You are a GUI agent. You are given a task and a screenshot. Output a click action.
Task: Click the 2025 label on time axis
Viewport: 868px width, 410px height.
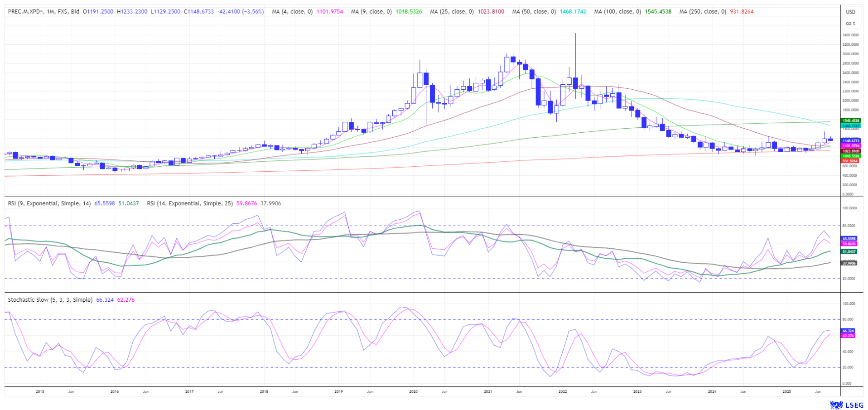click(787, 391)
